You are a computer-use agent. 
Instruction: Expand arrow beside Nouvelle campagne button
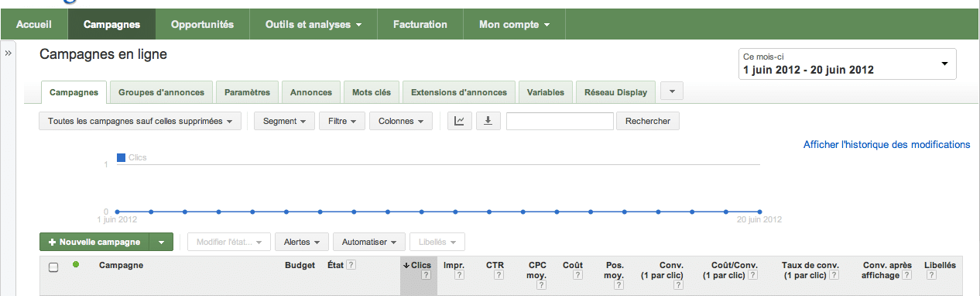[161, 242]
